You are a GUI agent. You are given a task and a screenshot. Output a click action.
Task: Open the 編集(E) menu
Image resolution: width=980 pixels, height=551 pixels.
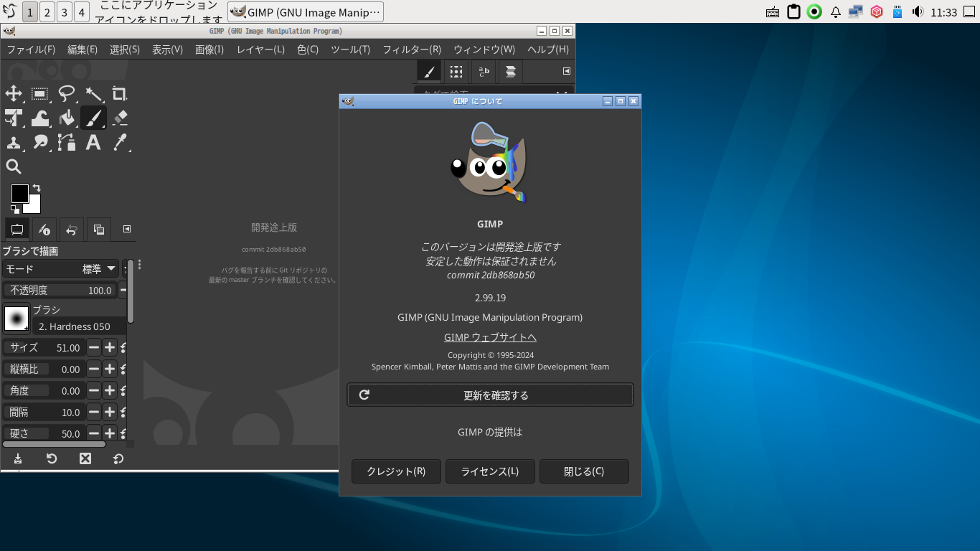(x=83, y=50)
